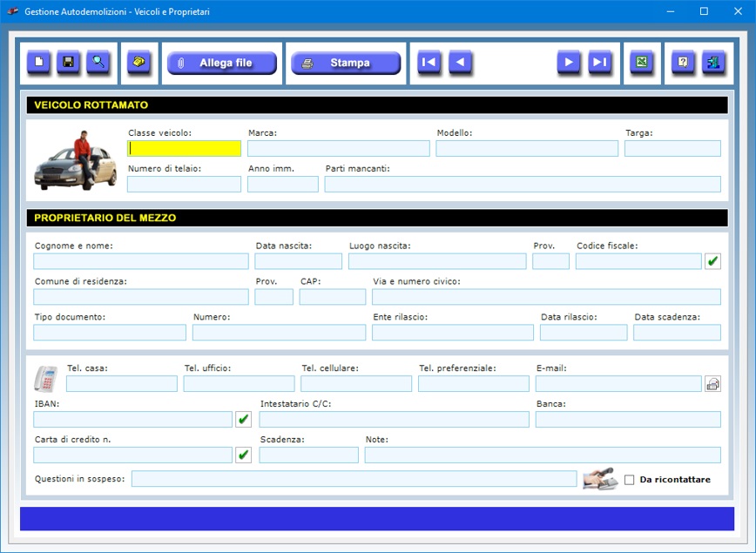
Task: Click the Tel. ufficio field
Action: tap(240, 384)
